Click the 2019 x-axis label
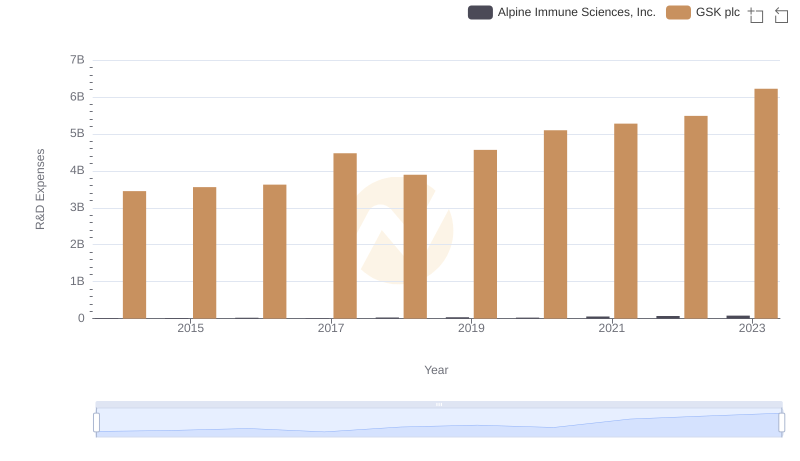This screenshot has height=461, width=800. click(x=471, y=328)
